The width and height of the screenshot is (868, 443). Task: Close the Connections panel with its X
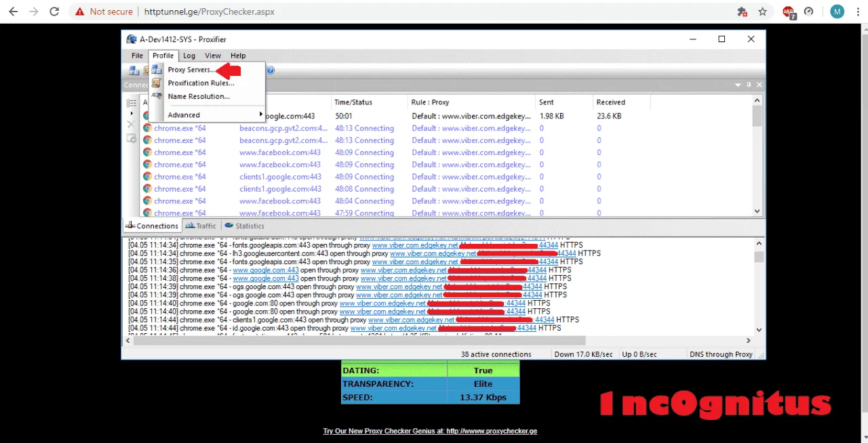pos(759,85)
